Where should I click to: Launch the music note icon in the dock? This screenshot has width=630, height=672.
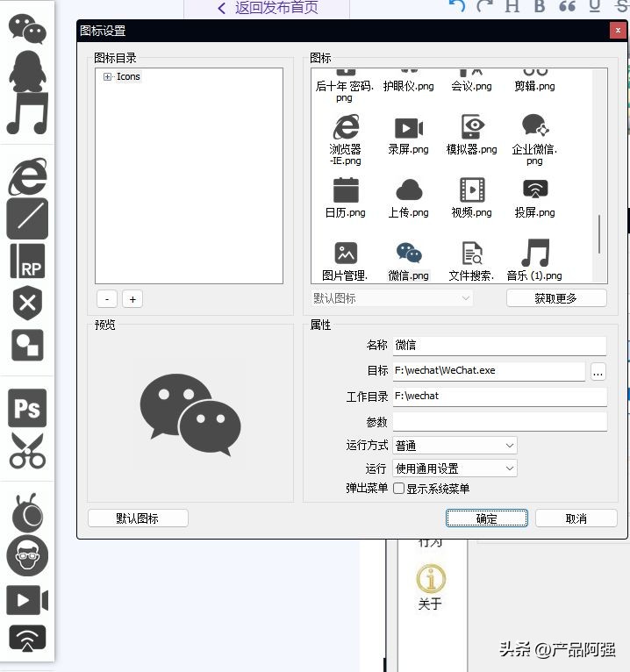coord(27,113)
